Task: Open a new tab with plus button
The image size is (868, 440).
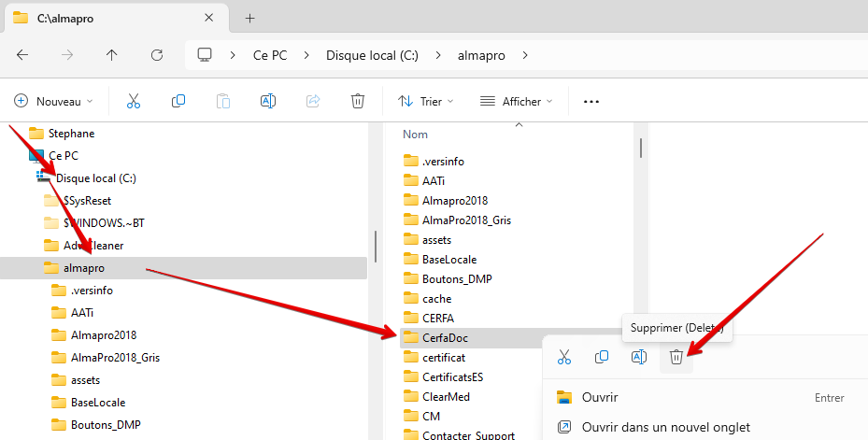Action: [250, 19]
